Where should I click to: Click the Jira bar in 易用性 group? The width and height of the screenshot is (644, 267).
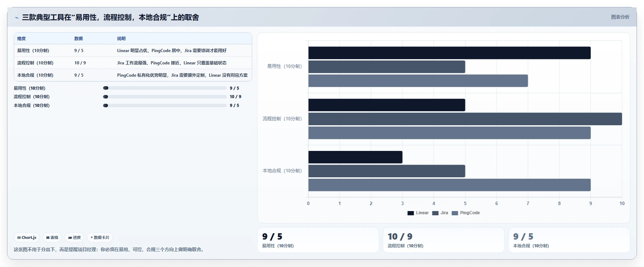387,67
